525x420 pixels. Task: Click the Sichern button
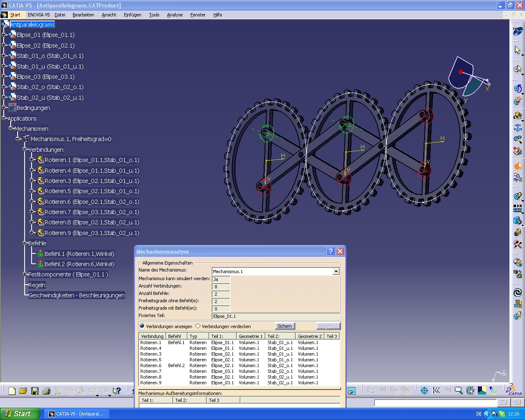point(285,326)
